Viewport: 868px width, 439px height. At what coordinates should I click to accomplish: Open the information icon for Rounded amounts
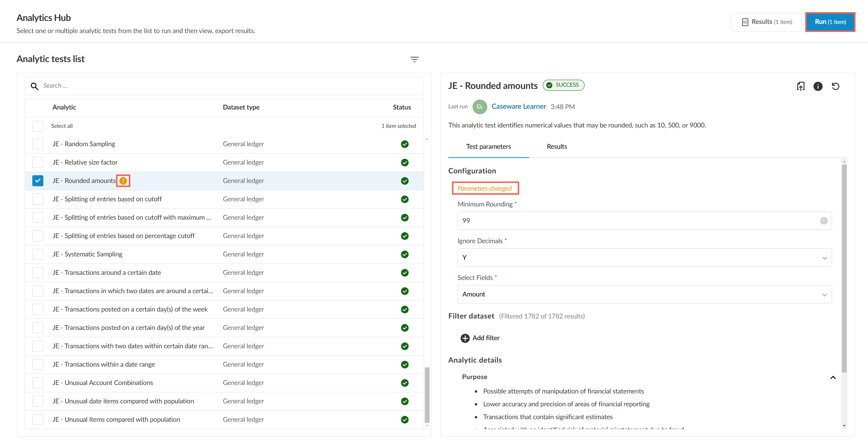pyautogui.click(x=818, y=86)
